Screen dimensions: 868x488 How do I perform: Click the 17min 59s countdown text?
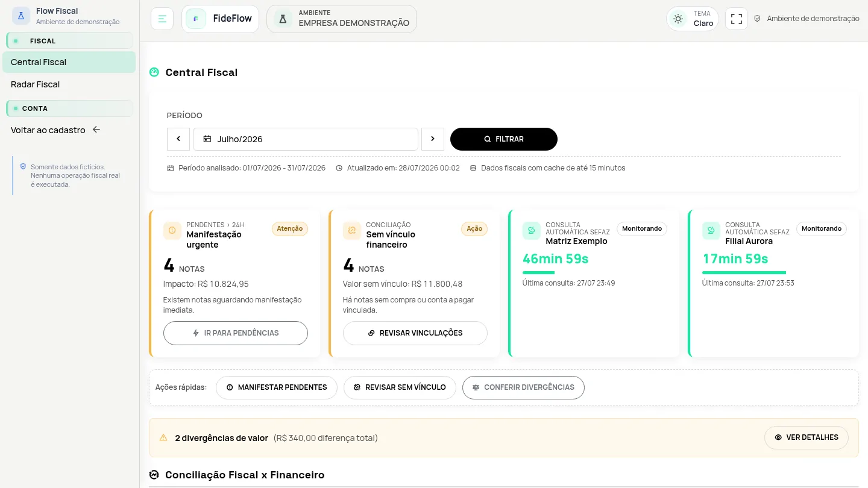point(735,259)
